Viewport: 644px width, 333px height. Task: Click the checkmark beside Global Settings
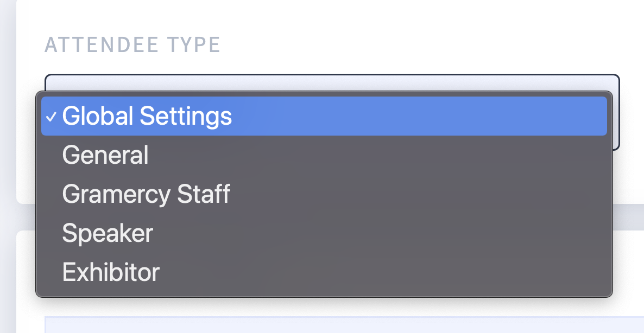(51, 117)
